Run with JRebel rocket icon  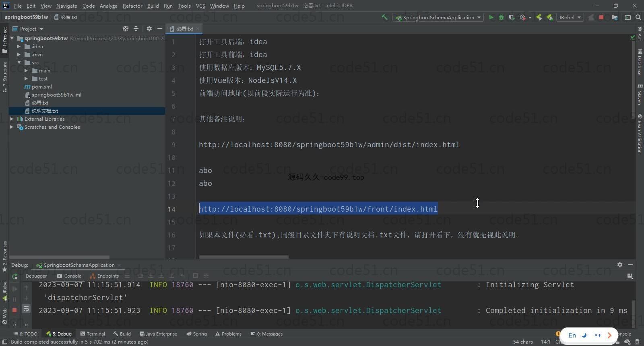coord(539,17)
